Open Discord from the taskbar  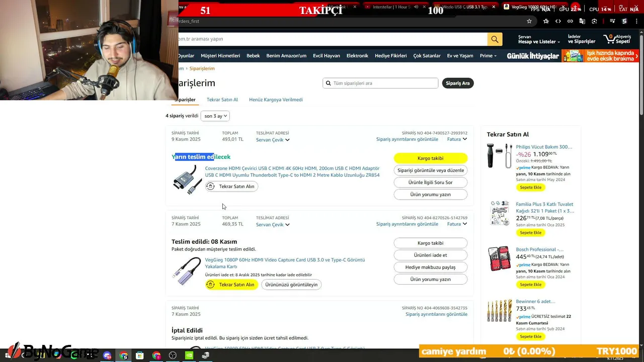click(107, 355)
